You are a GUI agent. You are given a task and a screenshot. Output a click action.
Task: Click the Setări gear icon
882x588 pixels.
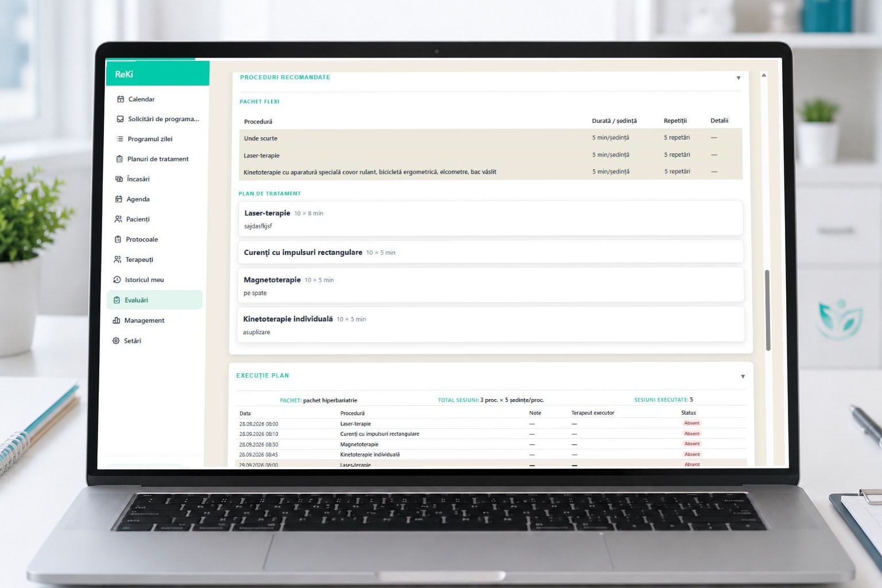(116, 341)
